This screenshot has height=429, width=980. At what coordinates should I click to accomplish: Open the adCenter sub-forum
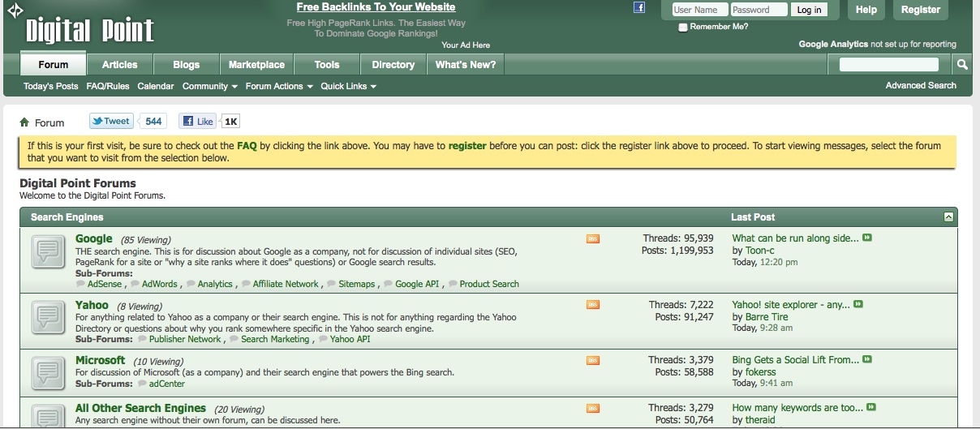click(167, 384)
